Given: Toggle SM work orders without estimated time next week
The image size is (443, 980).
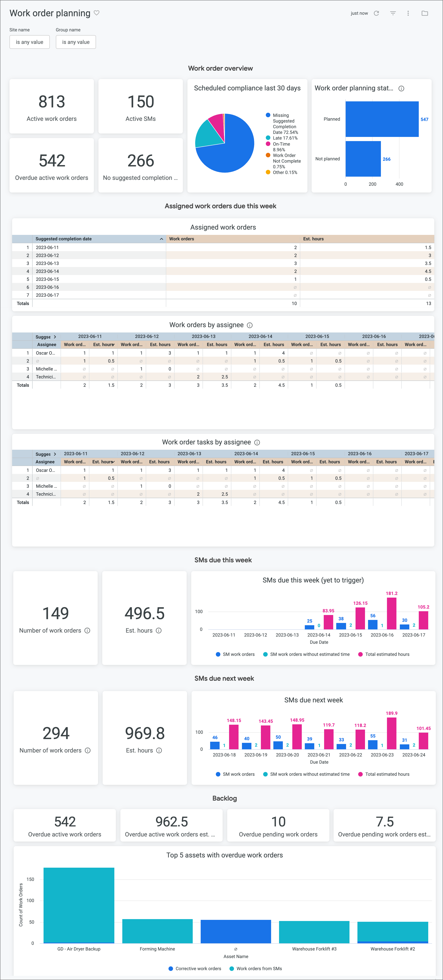Looking at the screenshot, I should pos(306,774).
